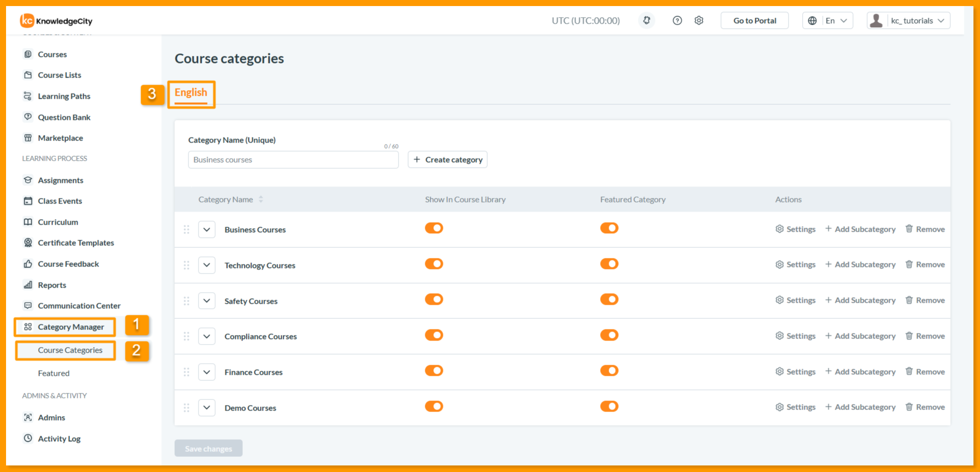Click the Save changes button
980x472 pixels.
coord(208,448)
